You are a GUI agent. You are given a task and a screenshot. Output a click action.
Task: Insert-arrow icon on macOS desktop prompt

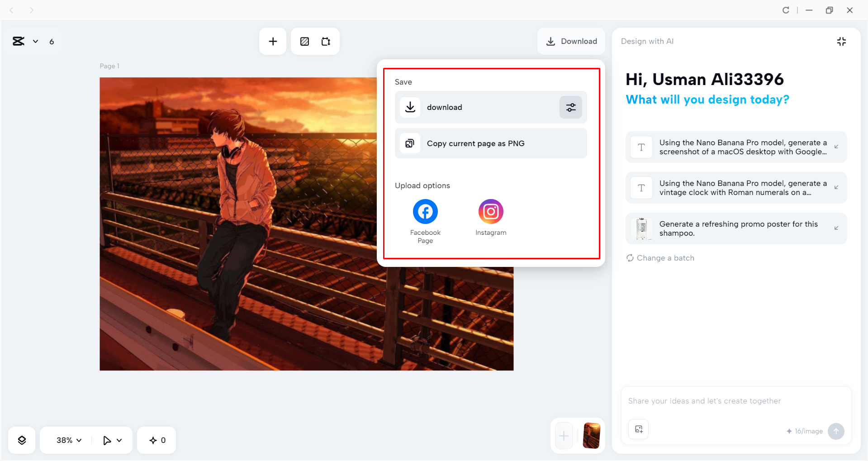[836, 147]
